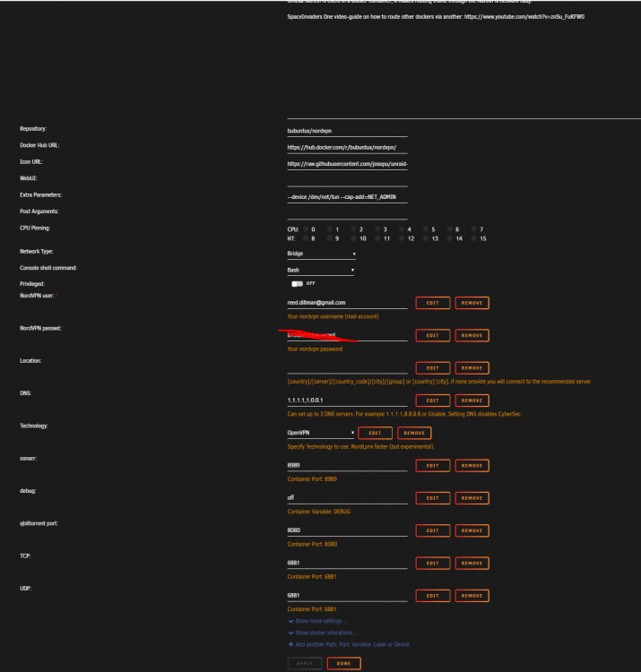Click the Icon URL field

(x=347, y=164)
